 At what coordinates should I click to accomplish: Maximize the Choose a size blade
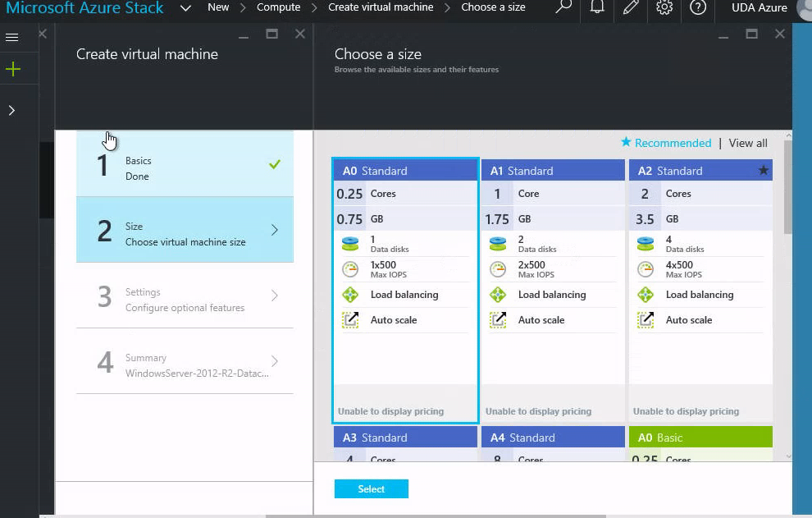point(751,34)
